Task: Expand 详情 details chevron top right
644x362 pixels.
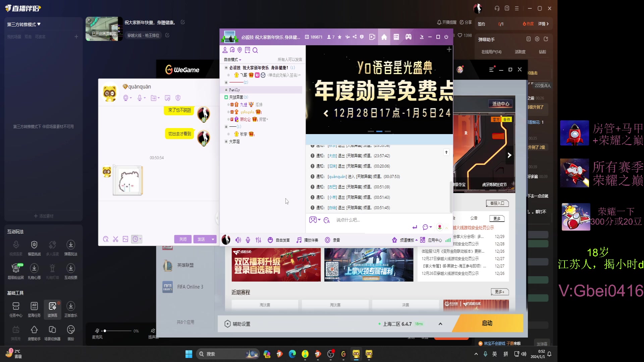Action: coord(543,24)
